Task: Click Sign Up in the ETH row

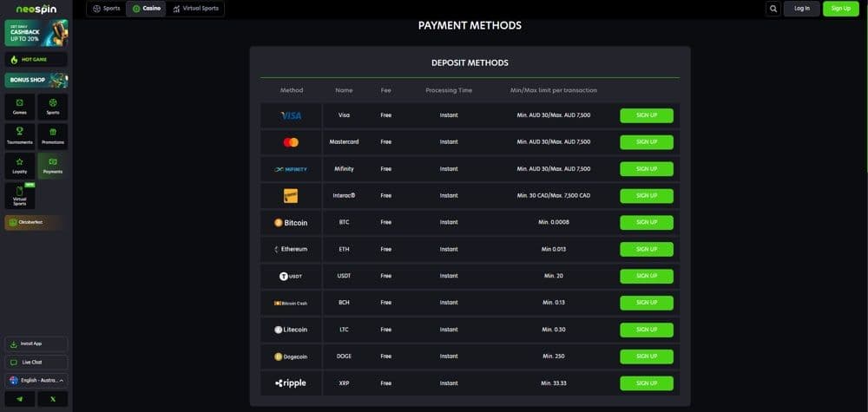Action: pos(647,250)
